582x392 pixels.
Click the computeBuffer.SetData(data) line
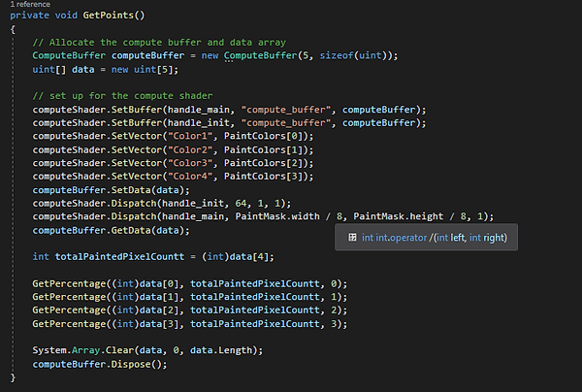tap(111, 190)
